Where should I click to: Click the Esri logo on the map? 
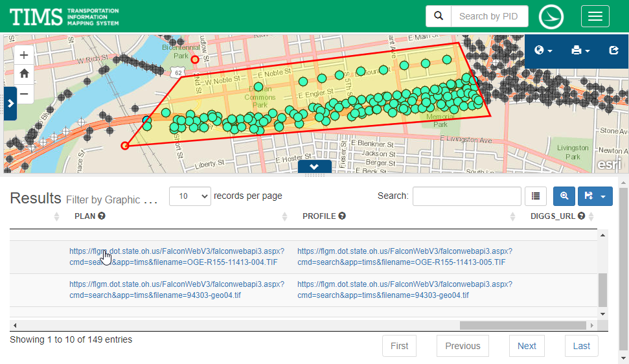[609, 165]
